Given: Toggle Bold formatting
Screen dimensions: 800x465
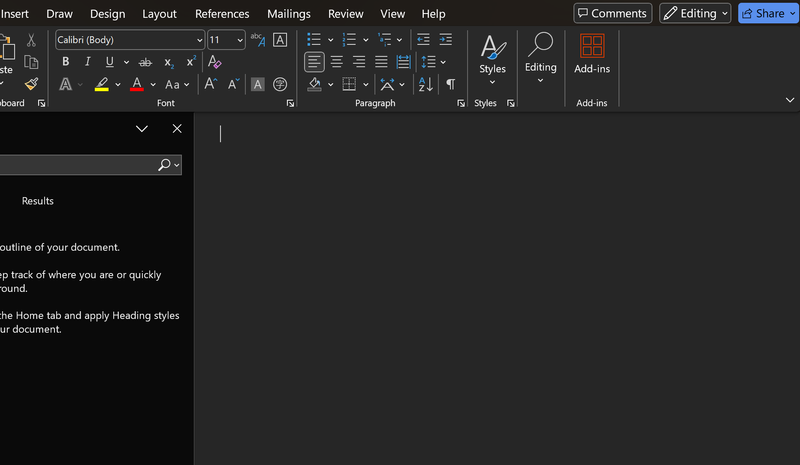Looking at the screenshot, I should point(66,62).
